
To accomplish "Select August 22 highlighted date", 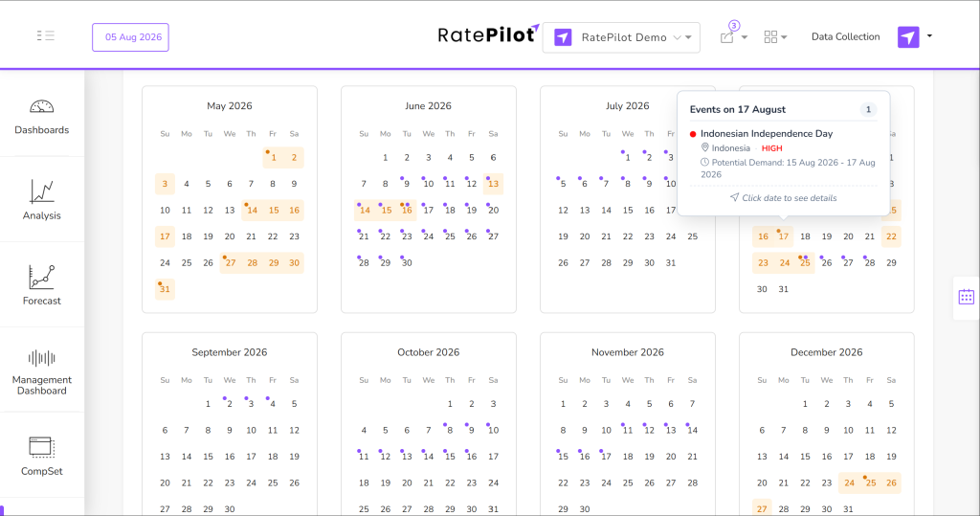I will click(891, 236).
